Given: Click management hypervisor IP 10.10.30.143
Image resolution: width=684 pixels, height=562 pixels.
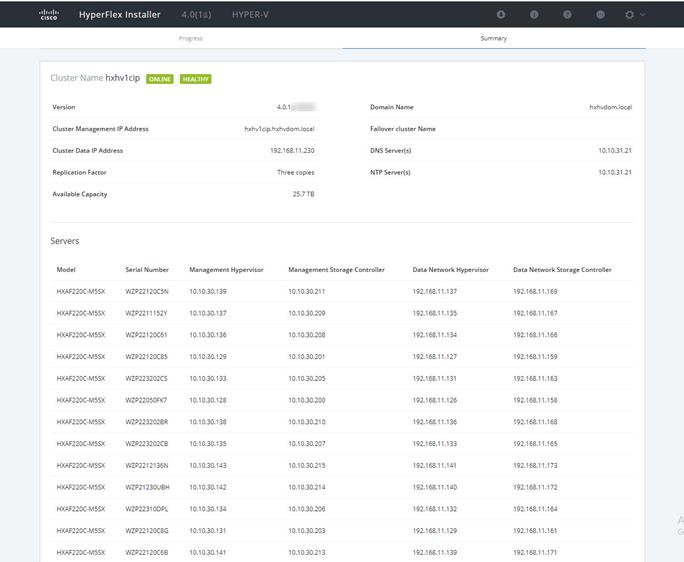Looking at the screenshot, I should [x=208, y=466].
